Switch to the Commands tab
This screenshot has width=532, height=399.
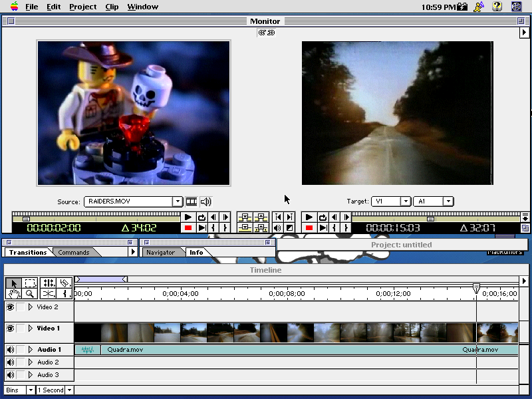pyautogui.click(x=74, y=253)
